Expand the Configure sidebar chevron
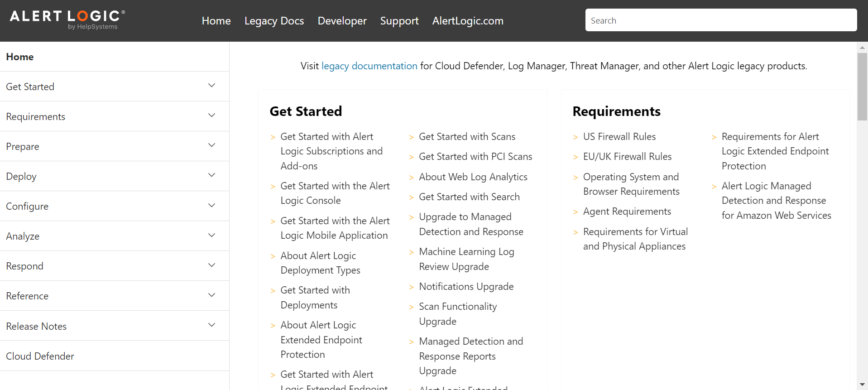Viewport: 868px width, 390px height. [211, 205]
